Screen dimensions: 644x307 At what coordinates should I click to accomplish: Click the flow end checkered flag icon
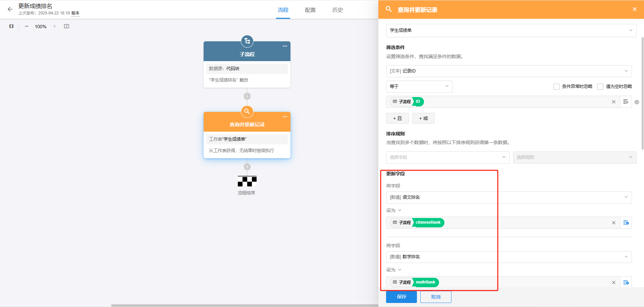pyautogui.click(x=247, y=181)
